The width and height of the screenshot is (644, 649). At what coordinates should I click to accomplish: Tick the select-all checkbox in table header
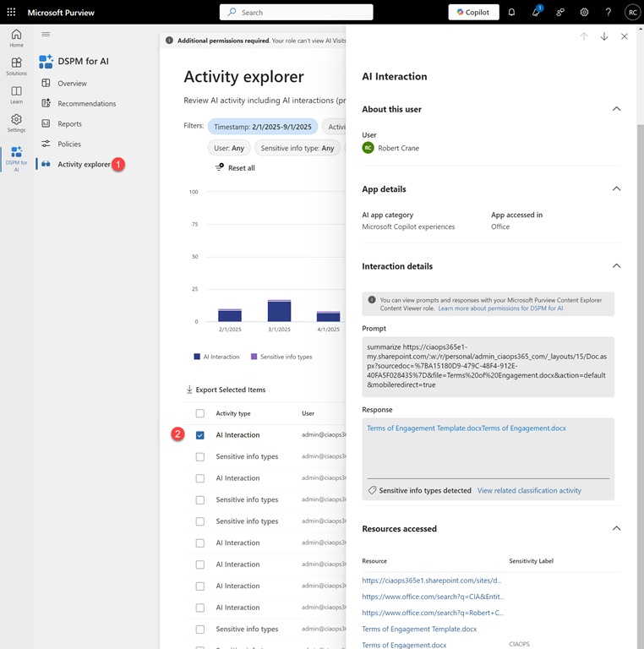click(200, 413)
